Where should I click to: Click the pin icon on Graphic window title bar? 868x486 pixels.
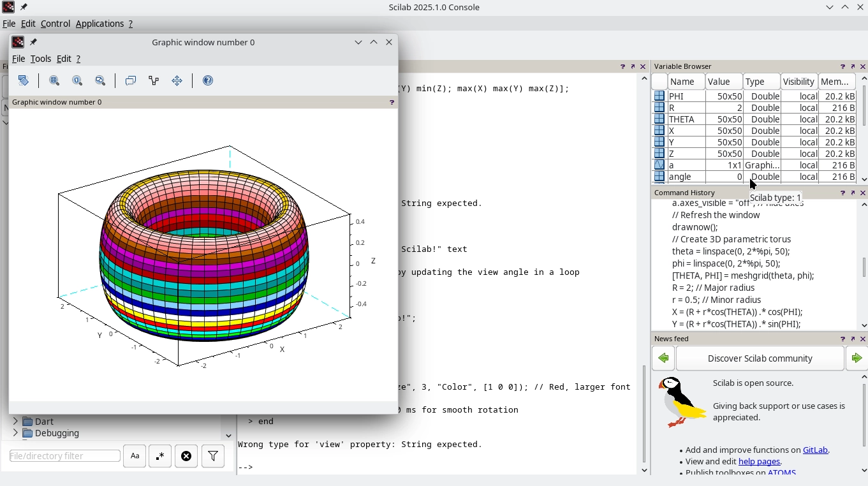(x=34, y=42)
